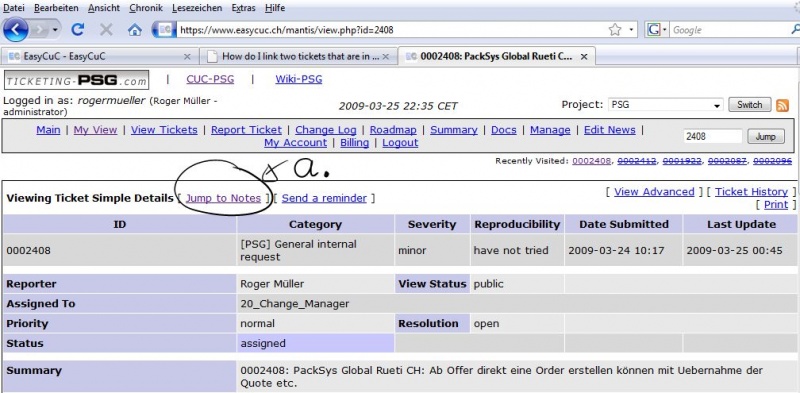
Task: Open Ticket History link
Action: click(752, 192)
